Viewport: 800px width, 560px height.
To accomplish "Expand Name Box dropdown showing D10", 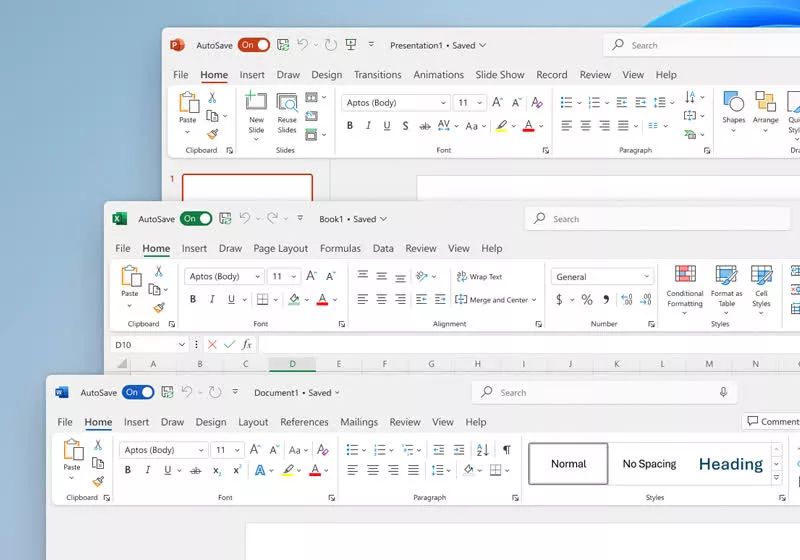I will 182,345.
